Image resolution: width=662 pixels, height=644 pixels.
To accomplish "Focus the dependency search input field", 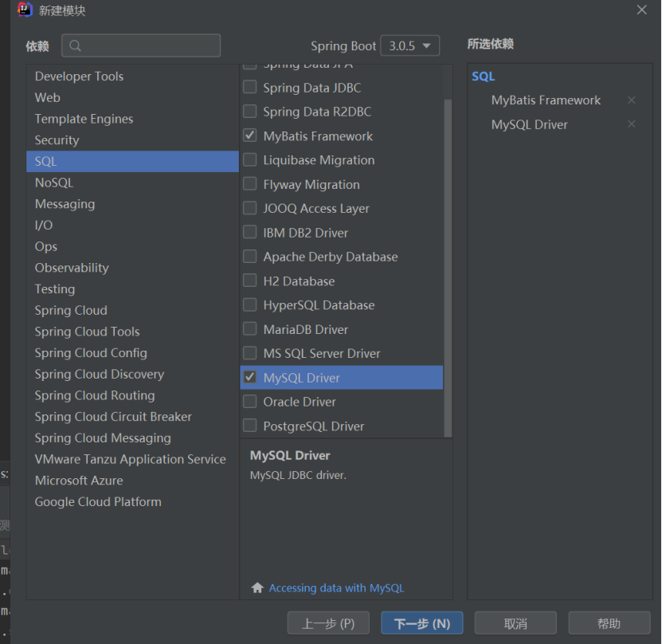I will point(141,45).
